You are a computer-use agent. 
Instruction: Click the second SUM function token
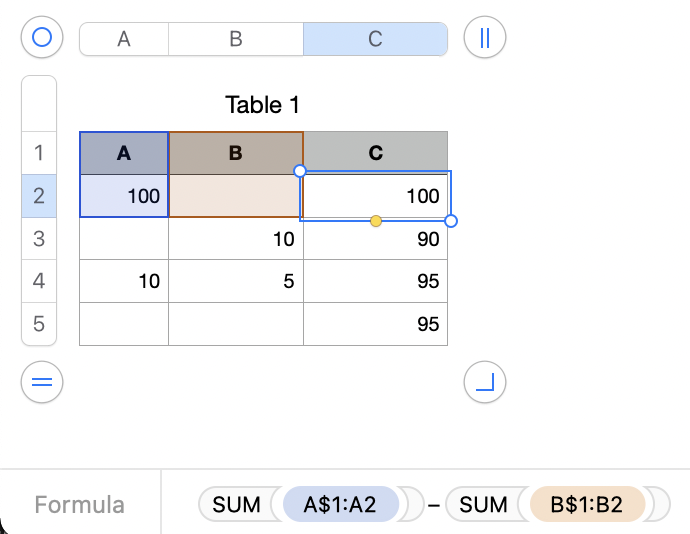pyautogui.click(x=484, y=505)
